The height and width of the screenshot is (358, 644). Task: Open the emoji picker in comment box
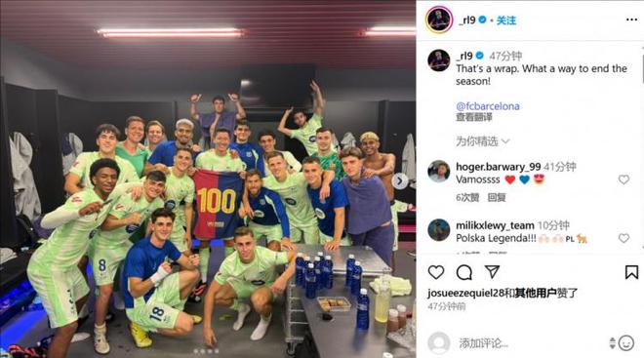(x=626, y=342)
